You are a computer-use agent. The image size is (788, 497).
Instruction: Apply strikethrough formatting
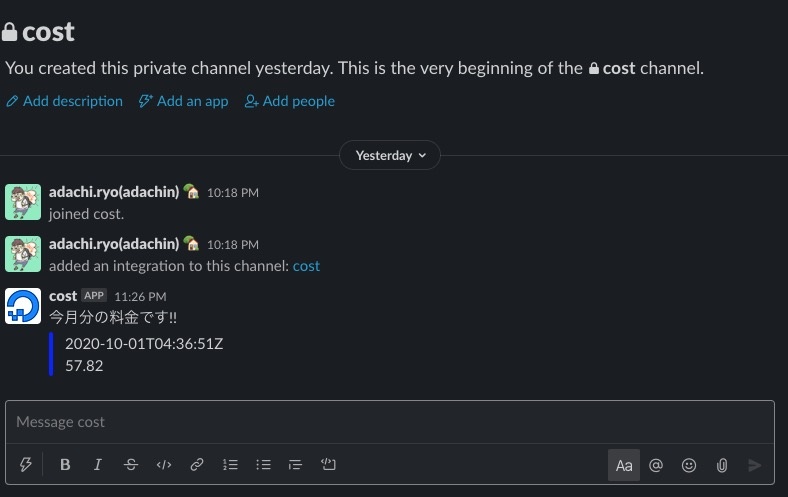coord(131,465)
